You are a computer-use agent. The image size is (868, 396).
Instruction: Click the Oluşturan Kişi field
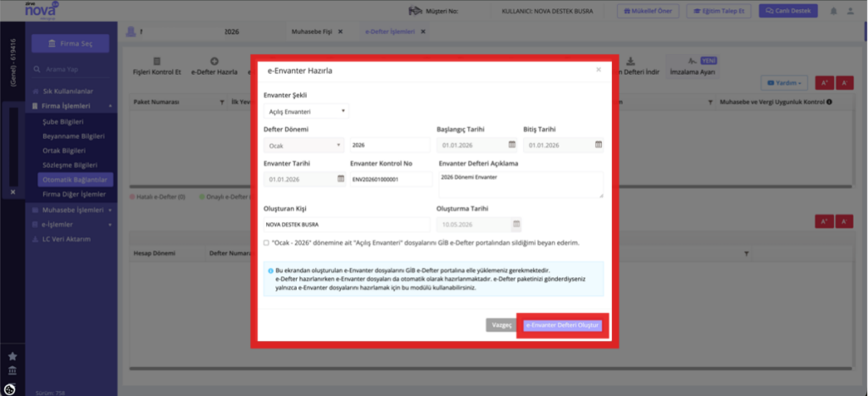pyautogui.click(x=347, y=225)
